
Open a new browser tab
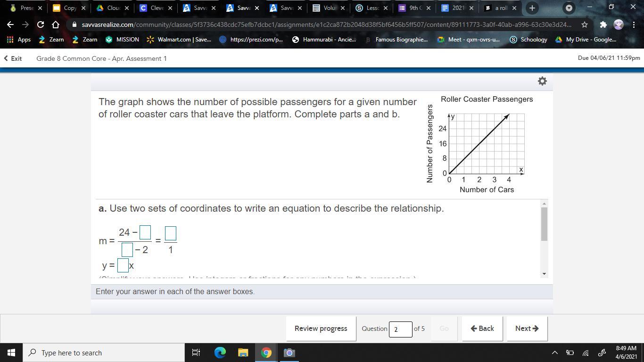pos(532,8)
